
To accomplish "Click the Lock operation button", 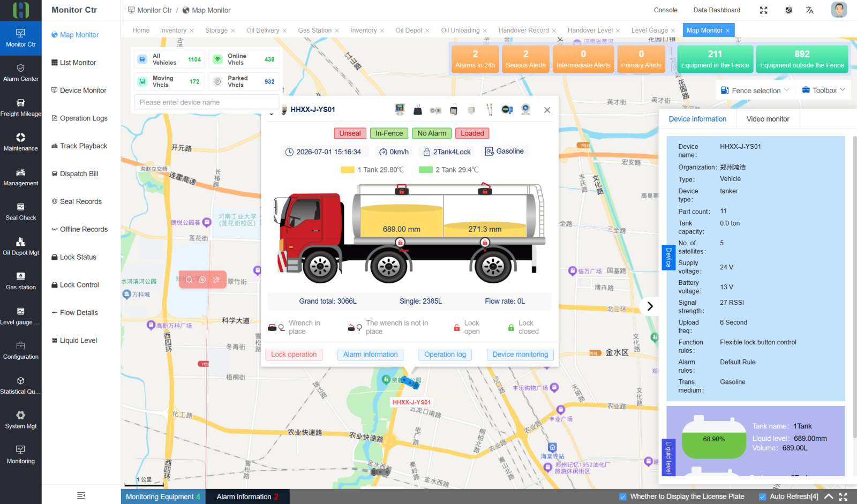I will [x=294, y=355].
